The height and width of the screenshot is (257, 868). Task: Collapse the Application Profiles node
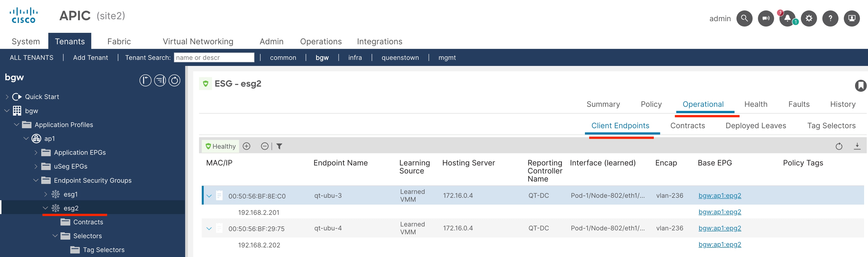[17, 125]
